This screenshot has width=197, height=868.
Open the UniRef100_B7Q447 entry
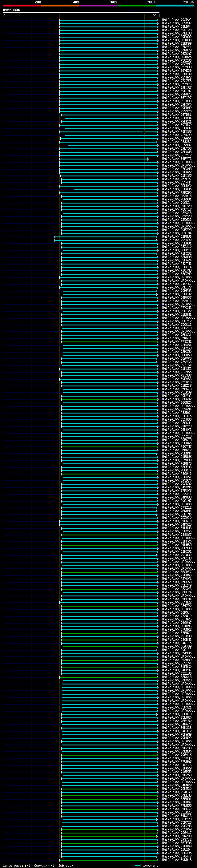[177, 856]
